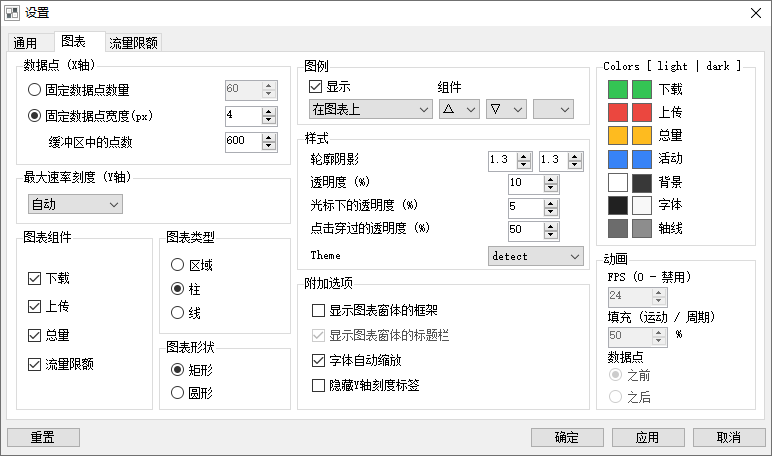Uncheck the 下载 chart component checkbox

(34, 278)
